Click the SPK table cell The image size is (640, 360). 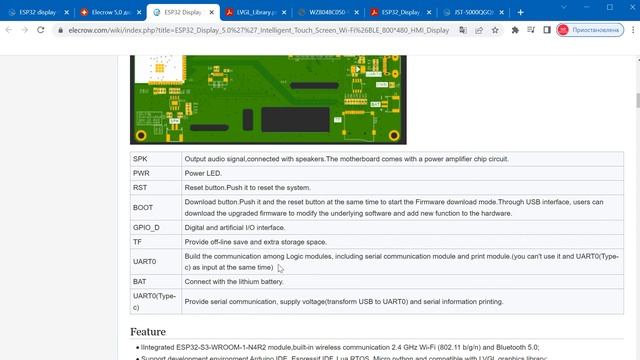[156, 159]
